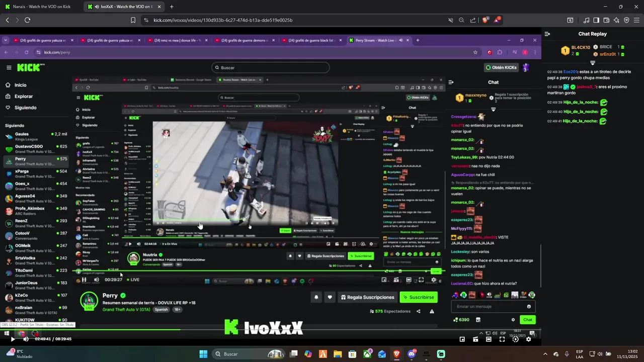
Task: Open Discord from the taskbar
Action: (x=412, y=354)
